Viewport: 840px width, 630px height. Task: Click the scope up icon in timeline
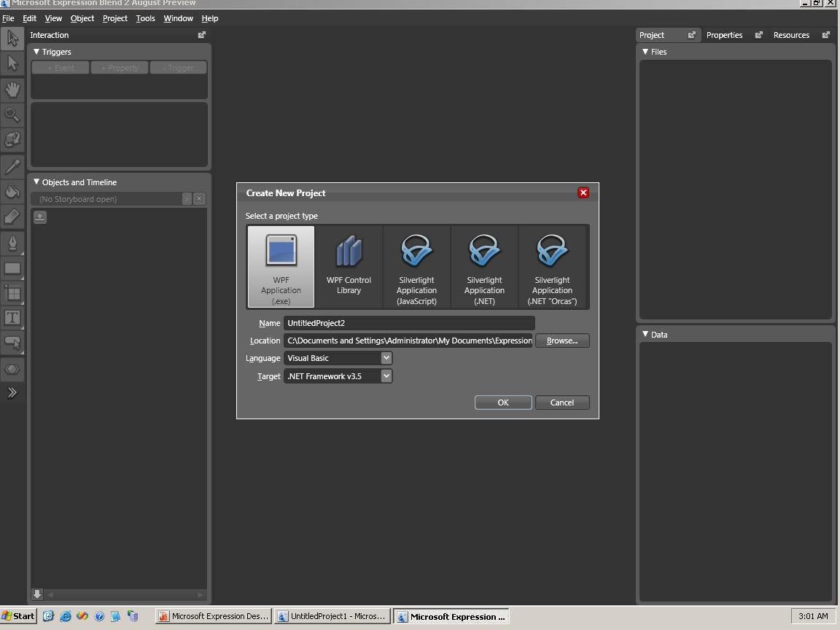[x=40, y=217]
